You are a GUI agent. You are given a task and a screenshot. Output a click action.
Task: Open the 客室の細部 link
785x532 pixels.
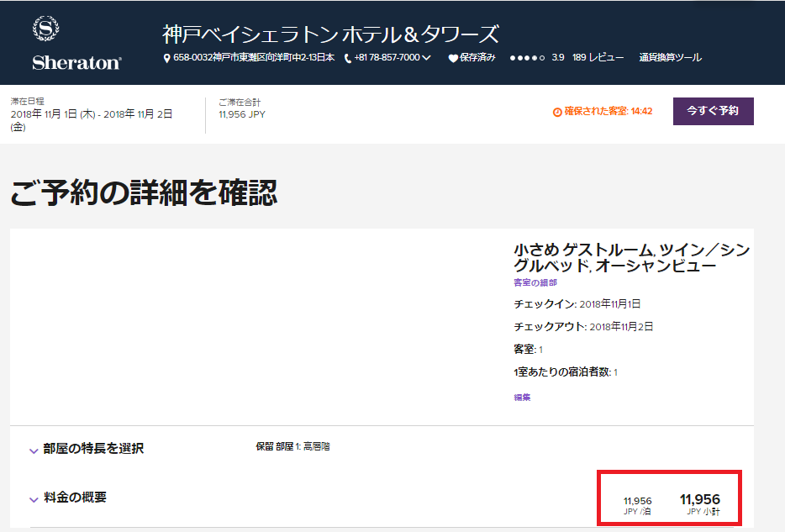coord(535,282)
